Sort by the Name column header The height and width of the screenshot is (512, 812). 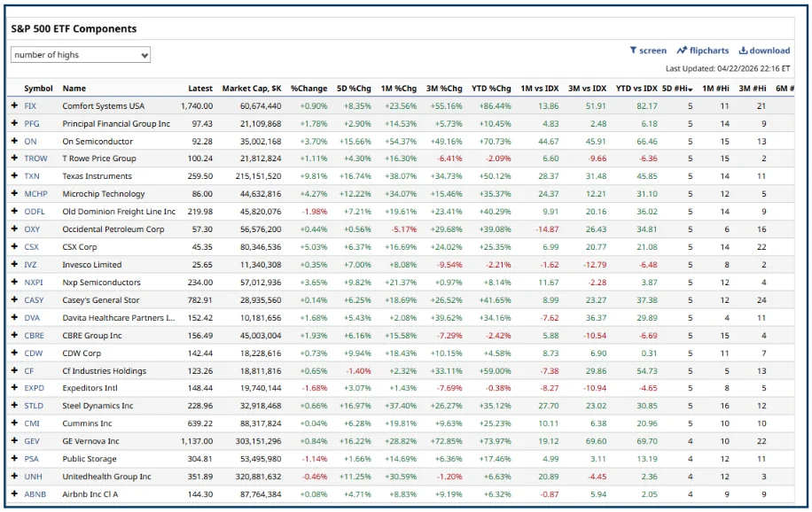point(74,88)
